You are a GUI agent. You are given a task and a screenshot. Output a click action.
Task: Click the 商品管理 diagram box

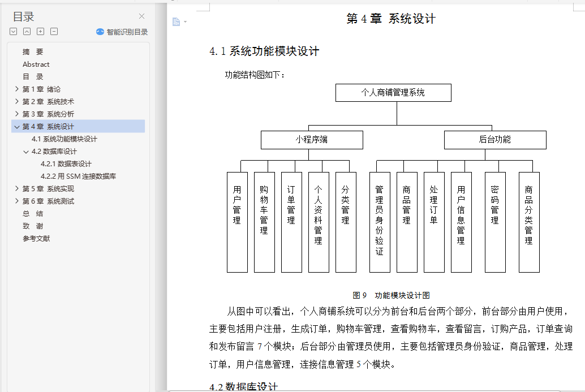pyautogui.click(x=407, y=222)
